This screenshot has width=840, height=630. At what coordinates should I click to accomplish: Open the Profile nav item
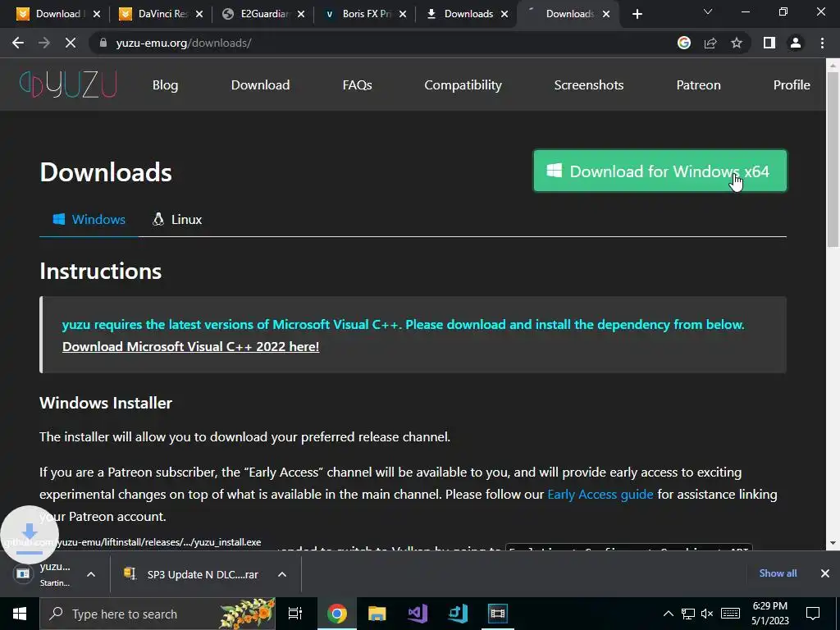pyautogui.click(x=792, y=85)
